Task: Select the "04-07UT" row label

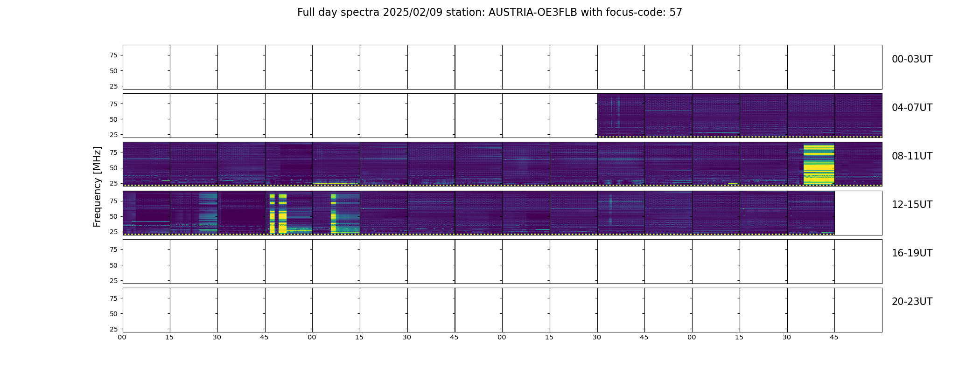Action: coord(912,108)
